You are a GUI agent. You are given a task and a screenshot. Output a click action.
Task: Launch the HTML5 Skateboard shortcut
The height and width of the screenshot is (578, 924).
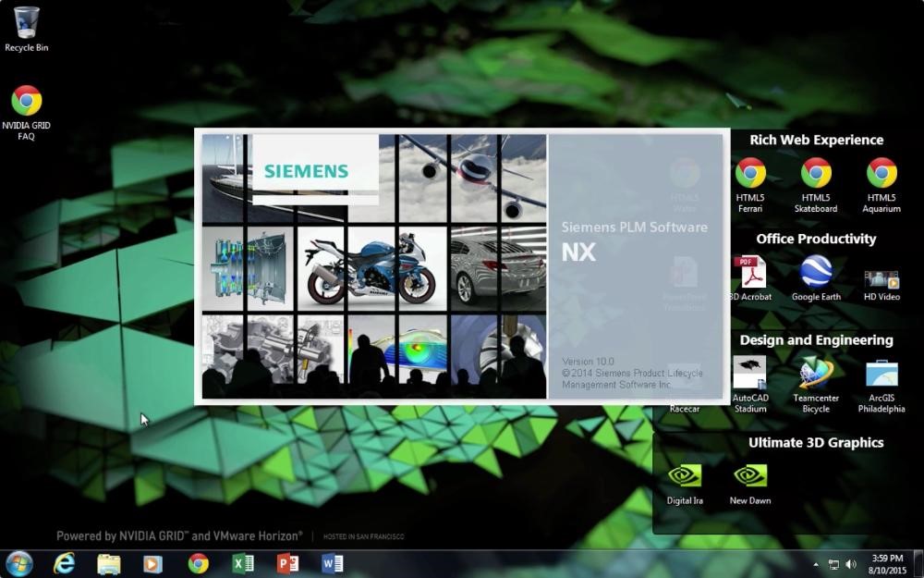pos(816,185)
